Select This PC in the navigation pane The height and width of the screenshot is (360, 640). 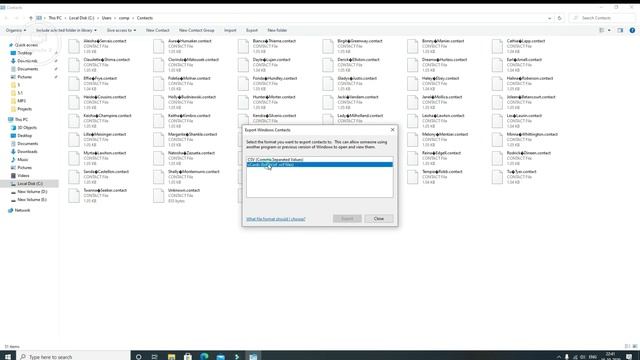click(21, 120)
